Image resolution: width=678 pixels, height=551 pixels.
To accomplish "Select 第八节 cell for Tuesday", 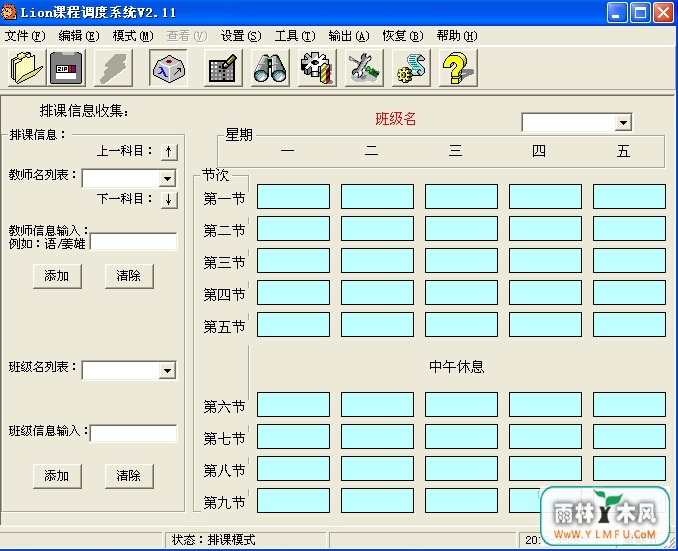I will pos(377,468).
